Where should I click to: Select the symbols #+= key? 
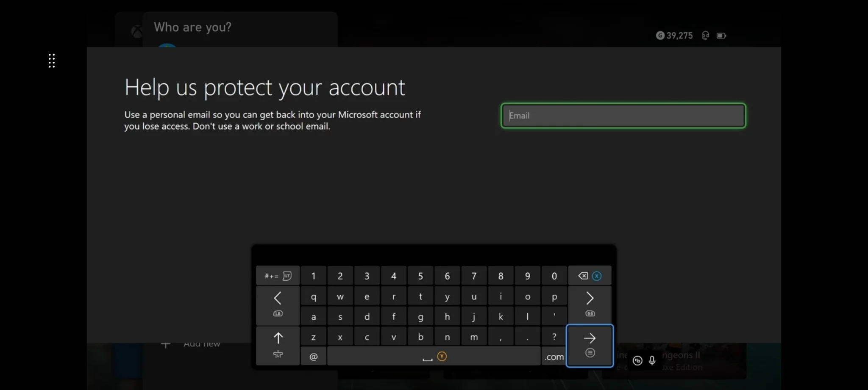[x=278, y=276]
